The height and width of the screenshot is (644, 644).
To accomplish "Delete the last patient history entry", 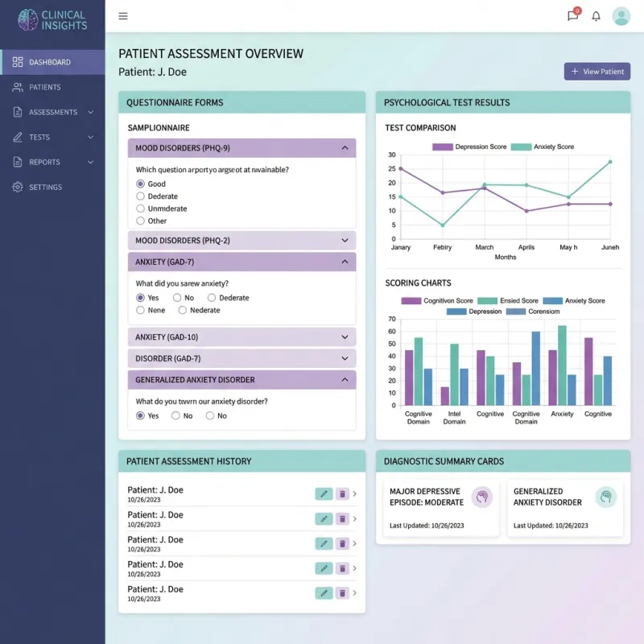I will tap(342, 593).
